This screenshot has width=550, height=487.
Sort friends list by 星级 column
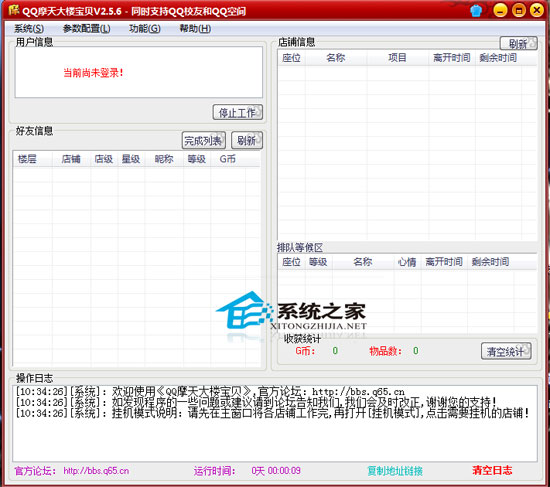(x=131, y=159)
